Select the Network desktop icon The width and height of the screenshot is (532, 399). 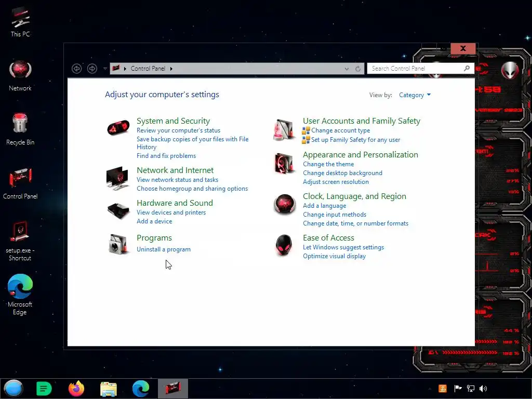tap(20, 76)
